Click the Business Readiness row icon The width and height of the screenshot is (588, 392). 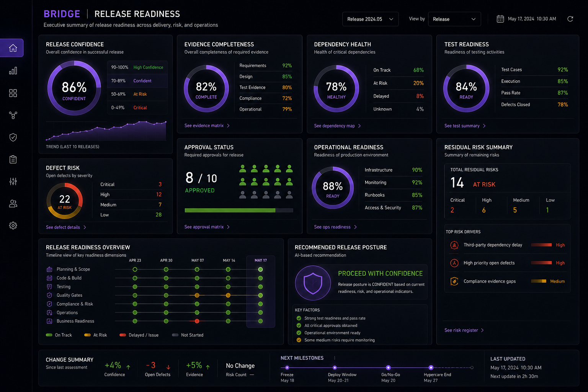click(49, 321)
